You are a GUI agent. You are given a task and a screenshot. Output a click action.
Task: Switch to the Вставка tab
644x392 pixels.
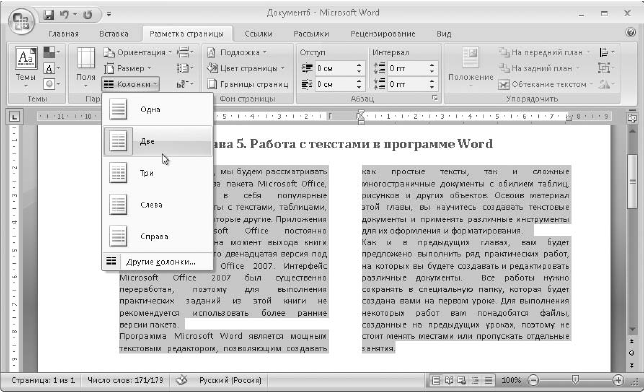pyautogui.click(x=114, y=34)
